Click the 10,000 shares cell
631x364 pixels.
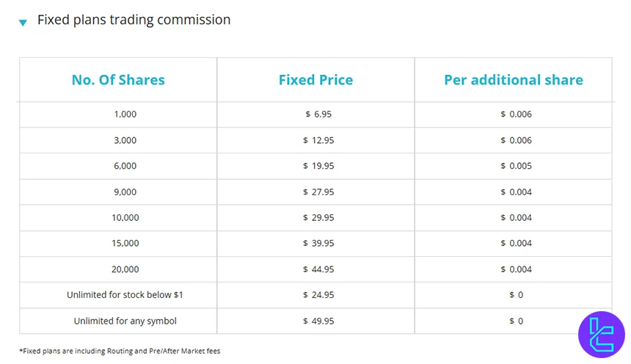click(125, 217)
